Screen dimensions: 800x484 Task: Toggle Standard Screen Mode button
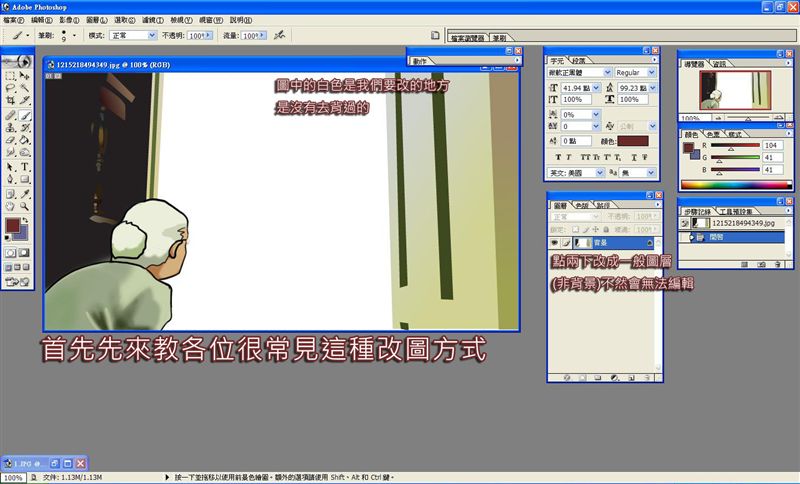click(8, 267)
